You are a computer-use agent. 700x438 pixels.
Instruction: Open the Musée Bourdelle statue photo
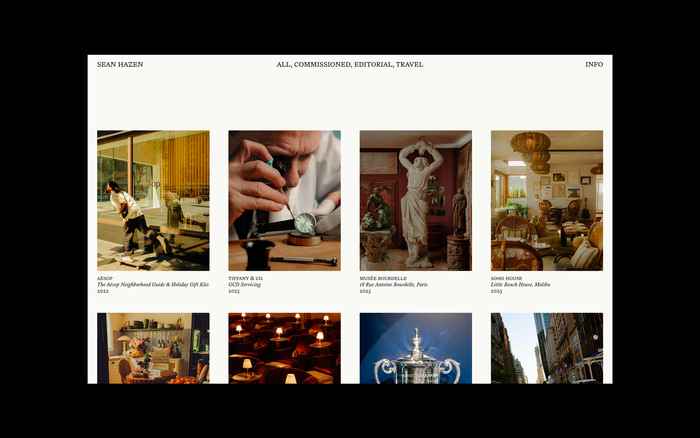click(x=415, y=200)
